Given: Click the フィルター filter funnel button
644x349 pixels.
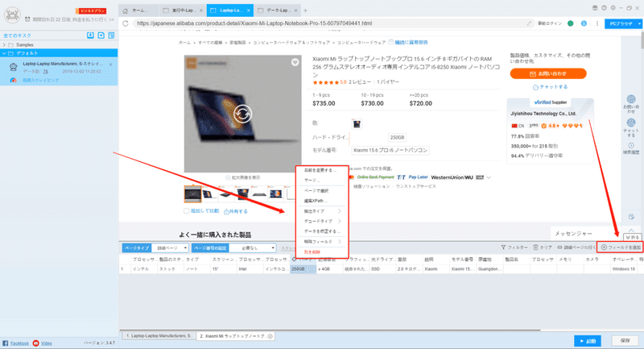Looking at the screenshot, I should tap(514, 247).
